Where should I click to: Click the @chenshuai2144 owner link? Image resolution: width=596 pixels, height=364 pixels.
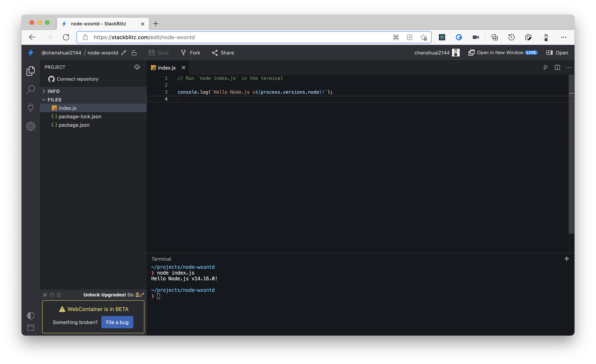[61, 52]
